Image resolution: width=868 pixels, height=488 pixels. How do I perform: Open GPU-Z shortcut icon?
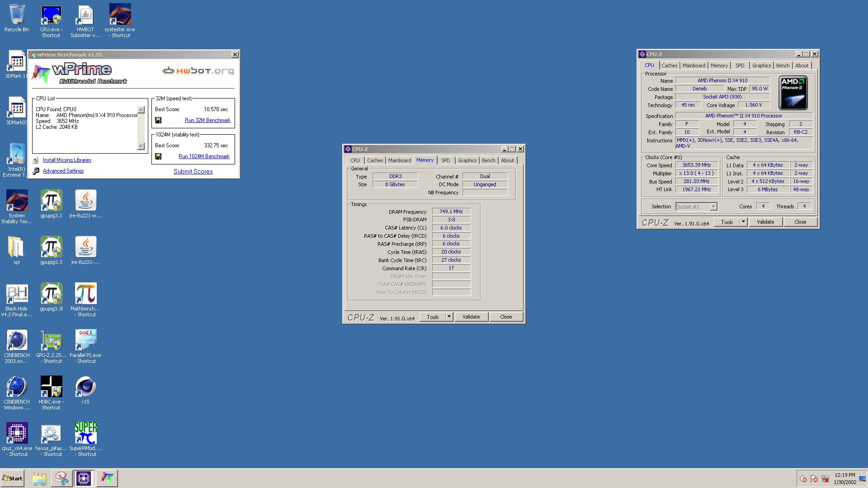51,347
